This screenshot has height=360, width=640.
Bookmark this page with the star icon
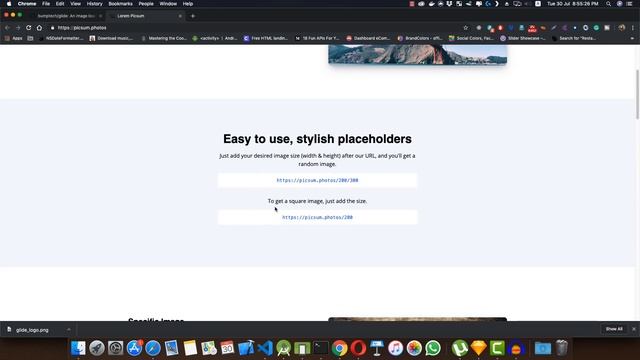pos(466,28)
